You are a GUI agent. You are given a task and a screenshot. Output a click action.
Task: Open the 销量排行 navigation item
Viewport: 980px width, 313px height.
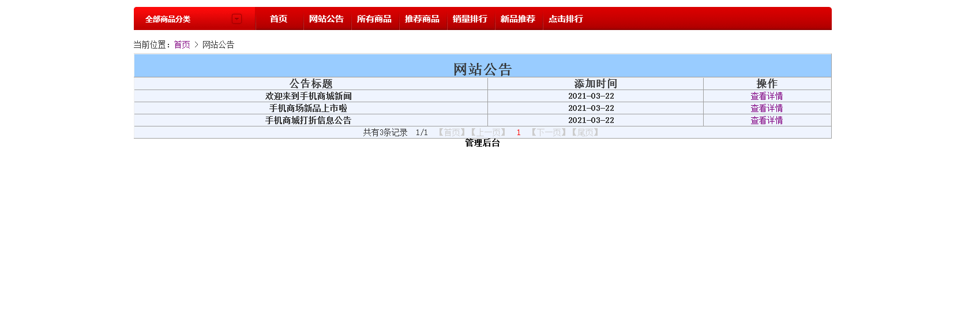[x=470, y=19]
